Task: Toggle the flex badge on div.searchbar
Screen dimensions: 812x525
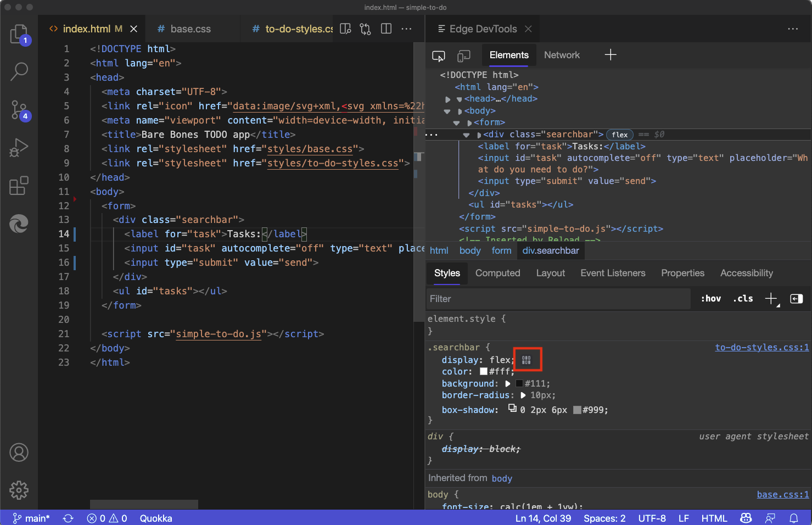Action: [619, 134]
